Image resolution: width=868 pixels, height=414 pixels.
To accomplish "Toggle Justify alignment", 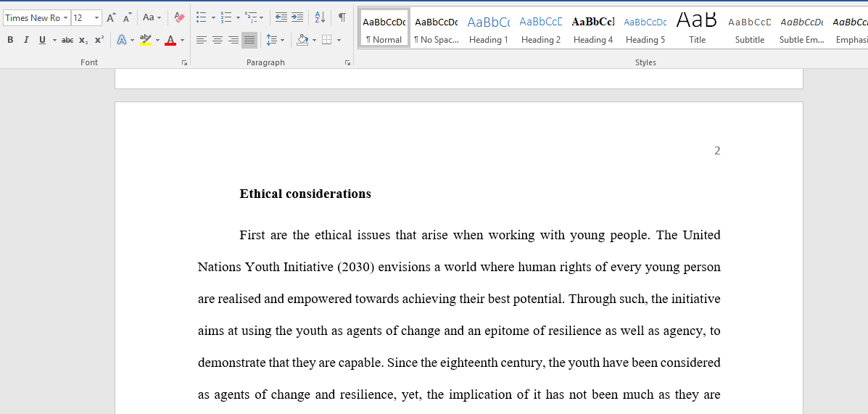I will point(249,40).
